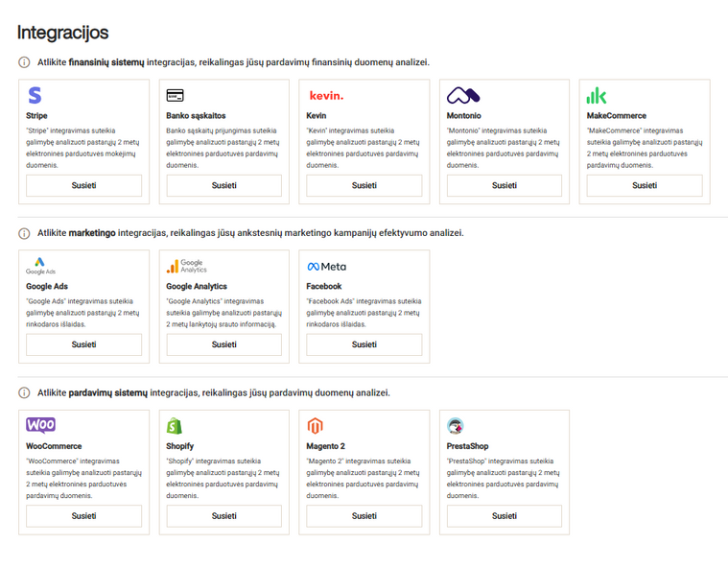Click the Magento 2 logo
728x568 pixels.
click(x=314, y=425)
